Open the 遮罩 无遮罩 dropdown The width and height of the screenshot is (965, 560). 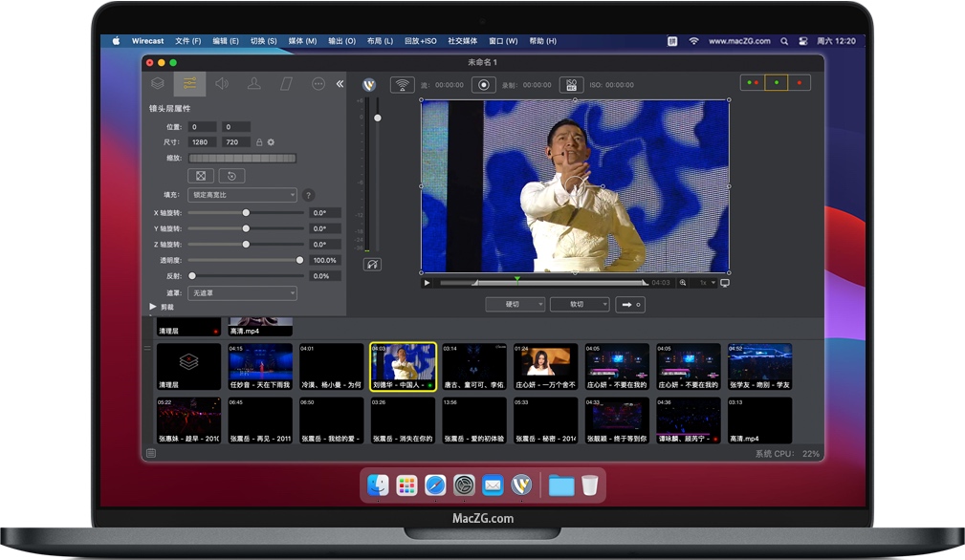click(242, 292)
